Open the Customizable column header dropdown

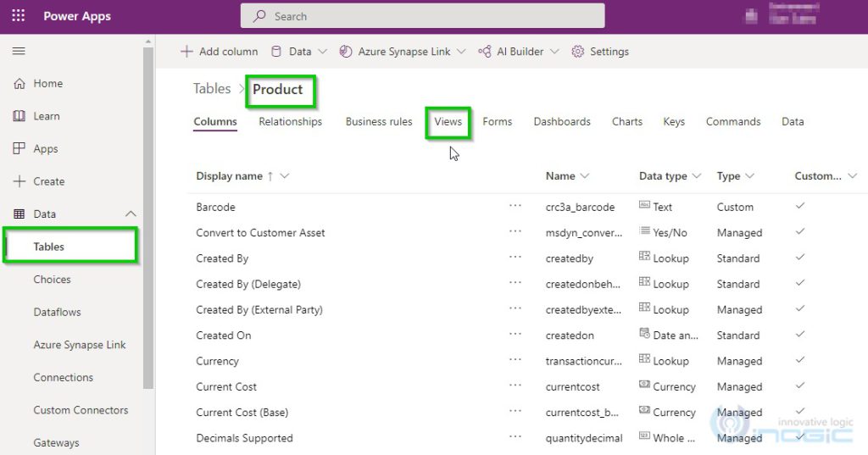(x=852, y=176)
